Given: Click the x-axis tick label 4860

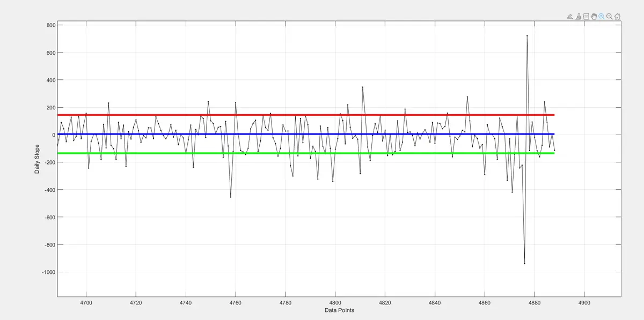Looking at the screenshot, I should [x=485, y=302].
